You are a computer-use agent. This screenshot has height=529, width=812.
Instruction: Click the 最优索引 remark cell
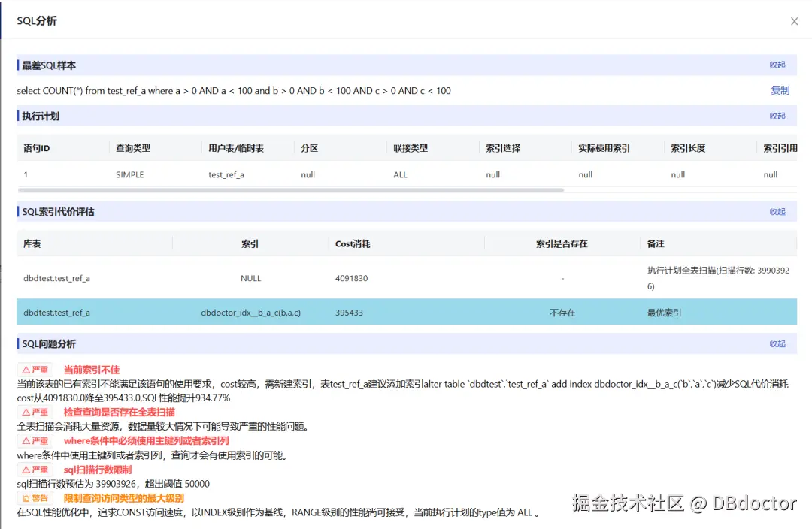[x=664, y=313]
